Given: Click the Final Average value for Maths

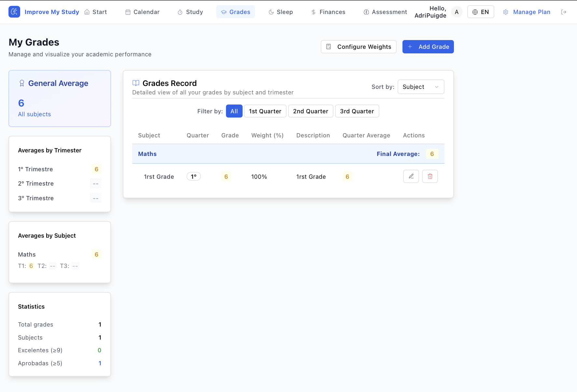Looking at the screenshot, I should coord(432,154).
